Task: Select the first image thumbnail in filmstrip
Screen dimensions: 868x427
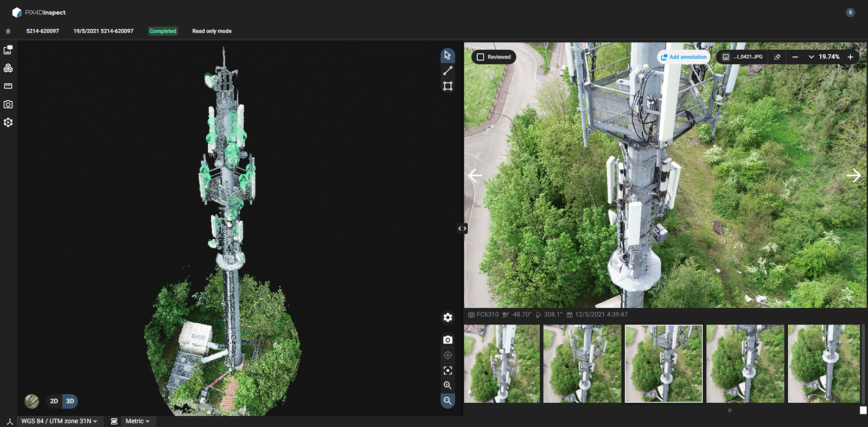Action: pos(502,364)
